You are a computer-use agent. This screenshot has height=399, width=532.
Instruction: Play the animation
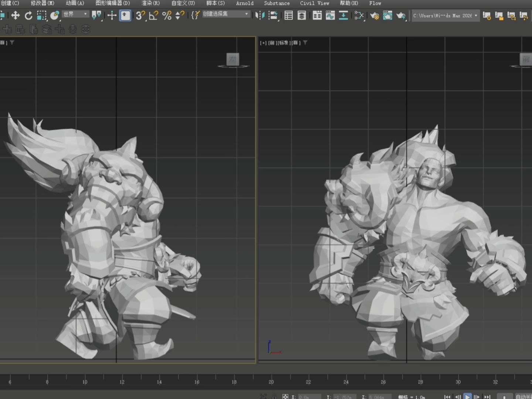click(x=467, y=396)
